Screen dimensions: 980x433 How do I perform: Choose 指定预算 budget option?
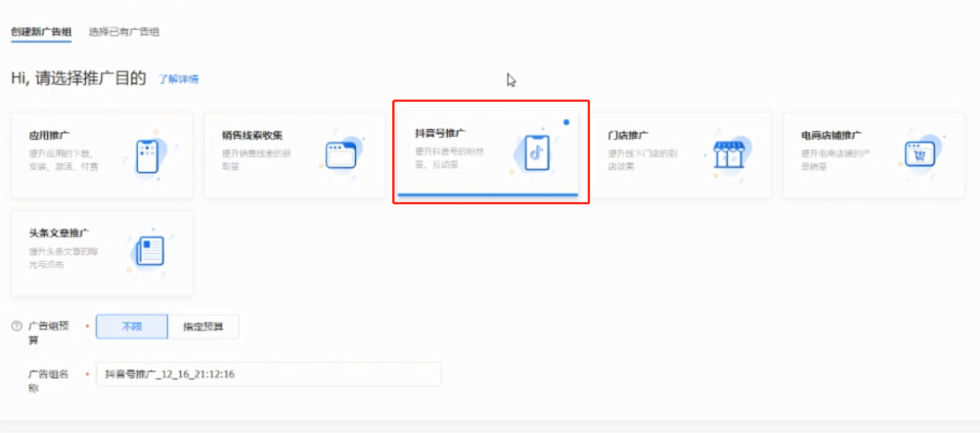tap(203, 326)
